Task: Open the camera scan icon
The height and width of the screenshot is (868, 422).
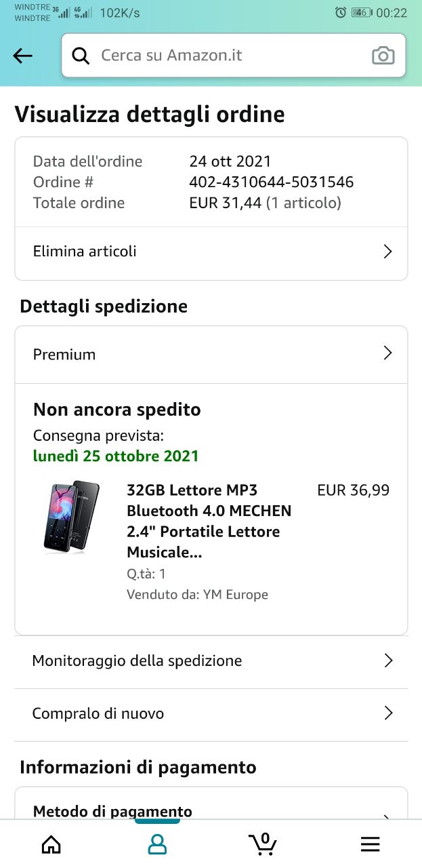Action: [x=383, y=56]
